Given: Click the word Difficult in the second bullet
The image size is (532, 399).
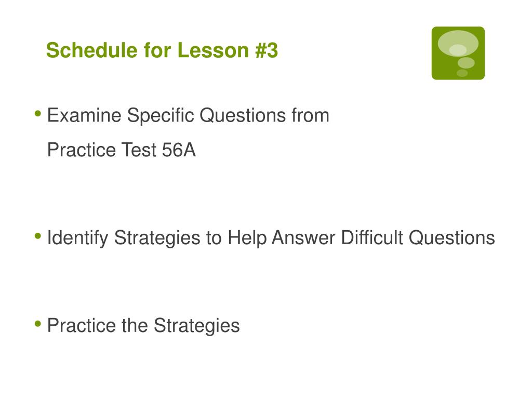Looking at the screenshot, I should [372, 237].
